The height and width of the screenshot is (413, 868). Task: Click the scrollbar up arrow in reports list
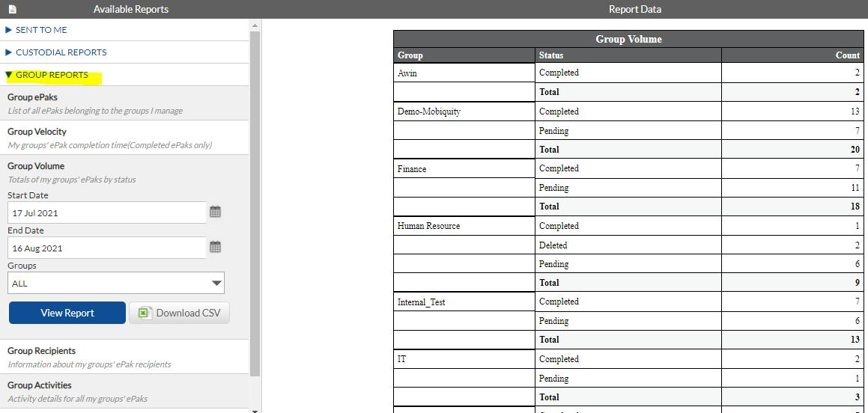(255, 25)
